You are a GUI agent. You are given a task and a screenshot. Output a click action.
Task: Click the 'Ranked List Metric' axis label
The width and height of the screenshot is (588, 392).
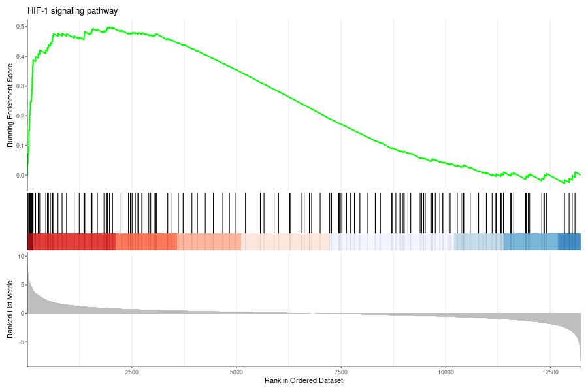pos(10,310)
